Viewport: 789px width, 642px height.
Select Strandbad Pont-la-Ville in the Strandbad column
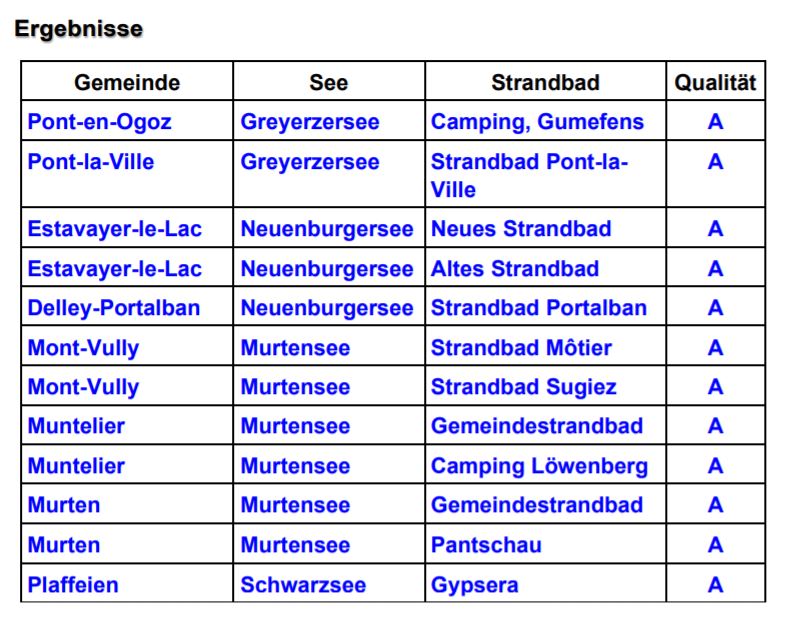pyautogui.click(x=529, y=175)
